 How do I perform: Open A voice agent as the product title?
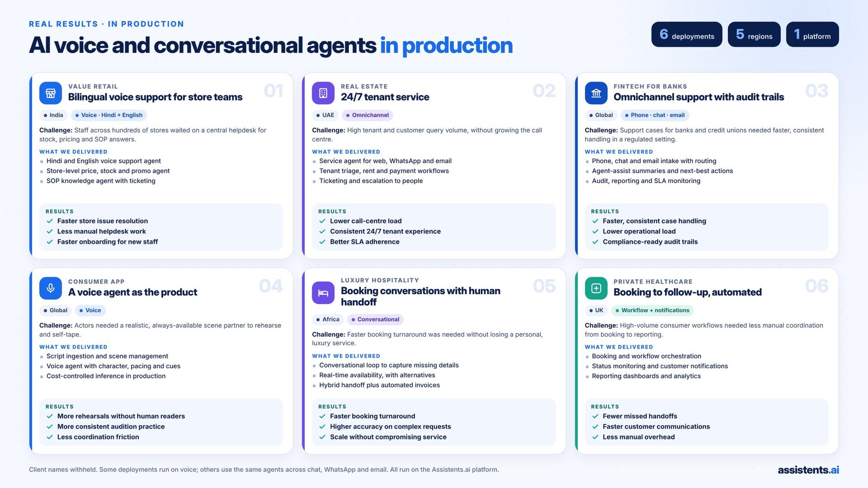(x=132, y=292)
